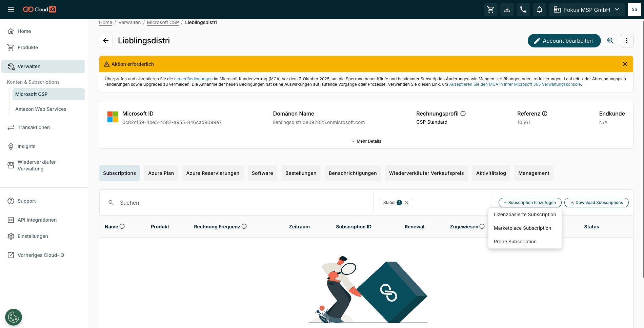Click Download Subscriptions button

tap(596, 203)
